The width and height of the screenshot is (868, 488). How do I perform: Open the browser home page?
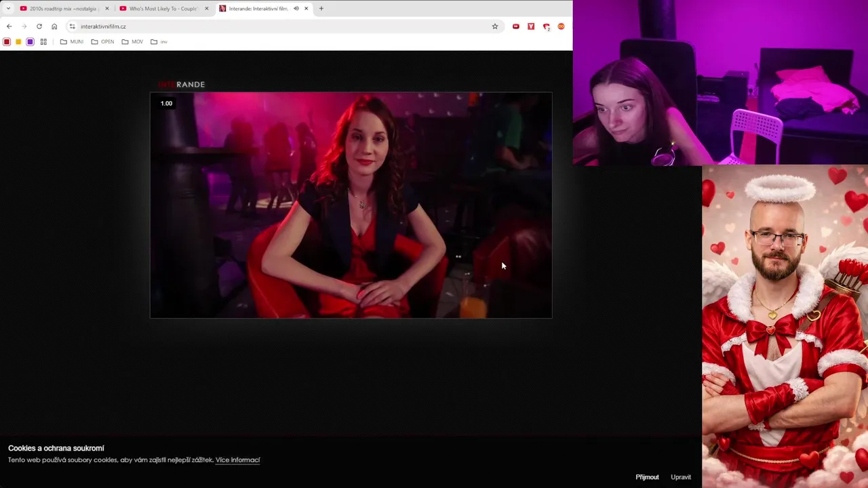pyautogui.click(x=54, y=26)
